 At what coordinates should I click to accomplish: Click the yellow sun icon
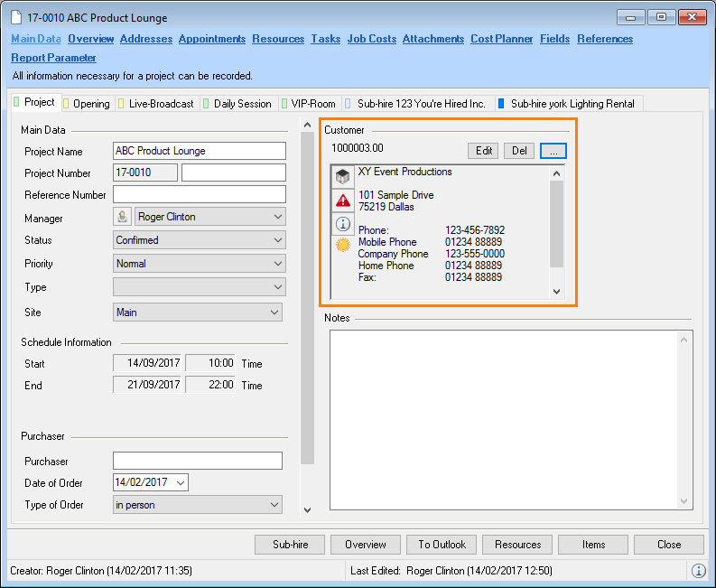(343, 246)
